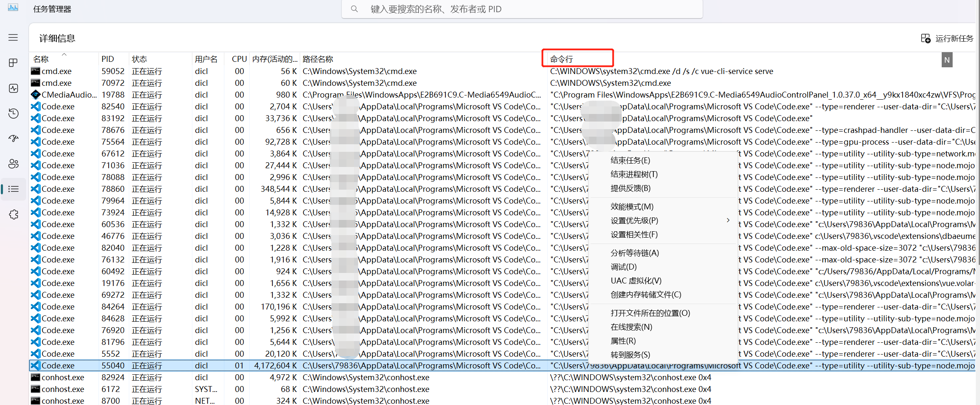Click the run new task icon beside 运行新任务
This screenshot has width=980, height=405.
[x=926, y=38]
